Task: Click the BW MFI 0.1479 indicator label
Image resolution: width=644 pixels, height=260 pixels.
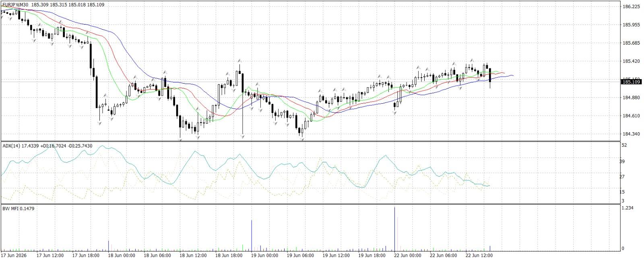Action: click(x=19, y=209)
